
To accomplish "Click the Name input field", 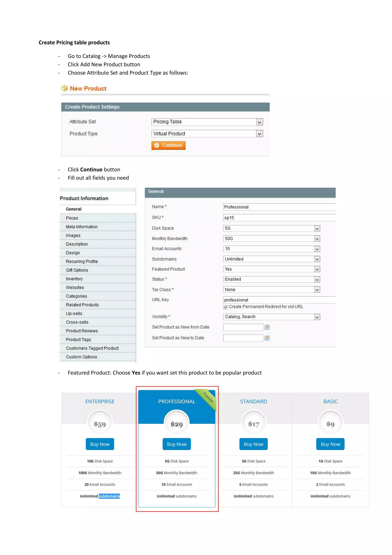I will (279, 207).
